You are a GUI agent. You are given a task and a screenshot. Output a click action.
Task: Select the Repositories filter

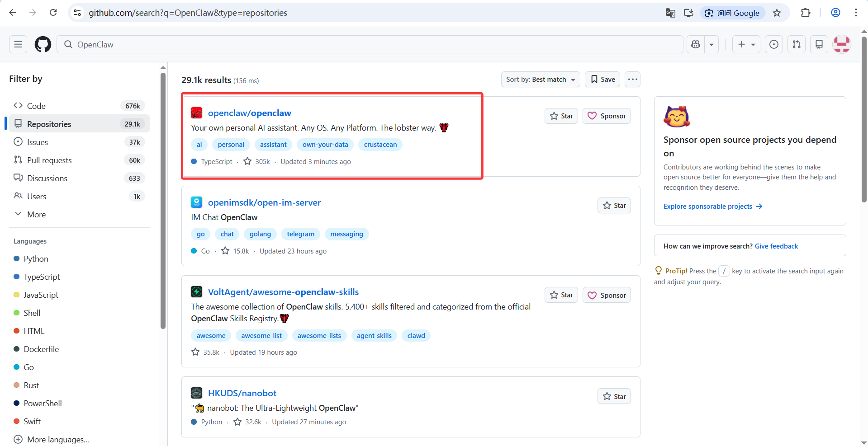[x=79, y=124]
